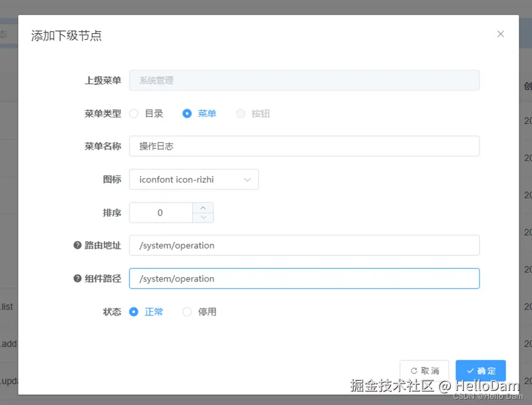The height and width of the screenshot is (405, 532).
Task: Click the decrement arrow on the 排序 stepper
Action: 203,216
